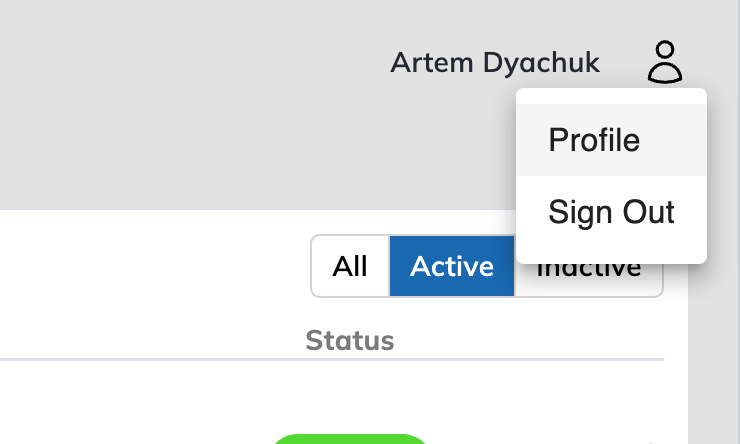This screenshot has height=444, width=740.
Task: Show all records with the All button
Action: pyautogui.click(x=350, y=267)
